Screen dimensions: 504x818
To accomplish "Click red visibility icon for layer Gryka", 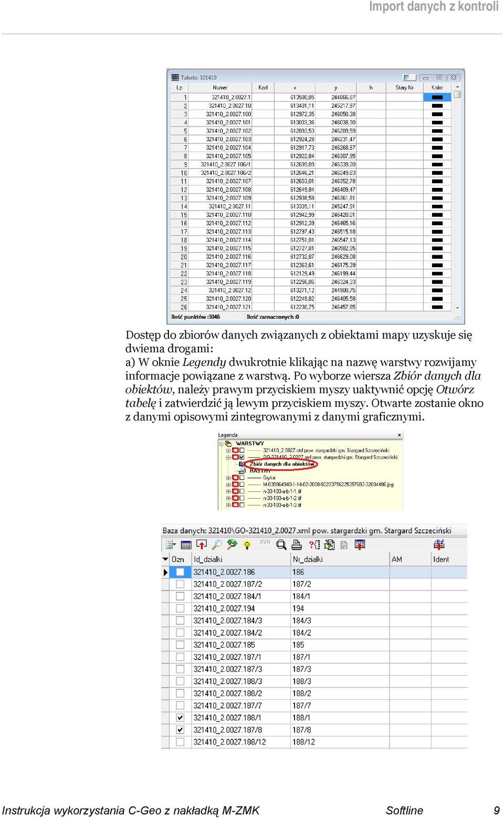I will pyautogui.click(x=236, y=478).
